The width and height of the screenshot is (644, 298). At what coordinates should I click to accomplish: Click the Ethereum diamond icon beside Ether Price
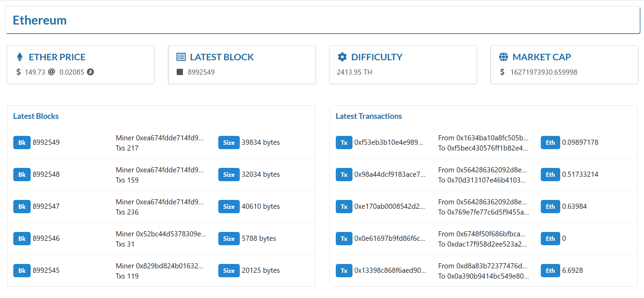coord(20,57)
